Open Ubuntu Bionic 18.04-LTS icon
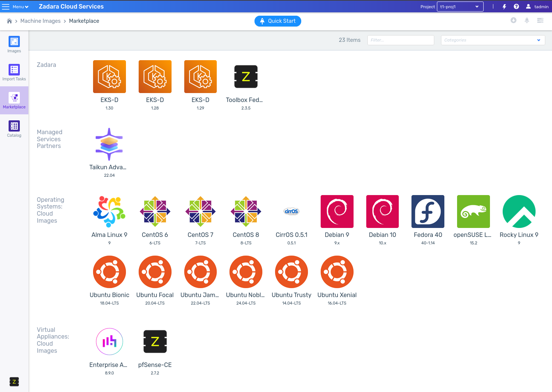Image resolution: width=552 pixels, height=392 pixels. [x=109, y=272]
